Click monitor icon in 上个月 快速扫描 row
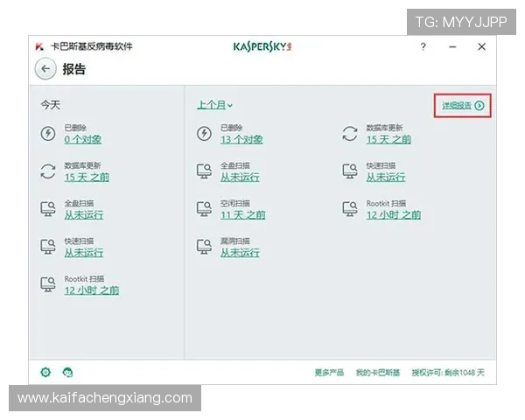Screen dimensions: 525x420 pyautogui.click(x=350, y=171)
